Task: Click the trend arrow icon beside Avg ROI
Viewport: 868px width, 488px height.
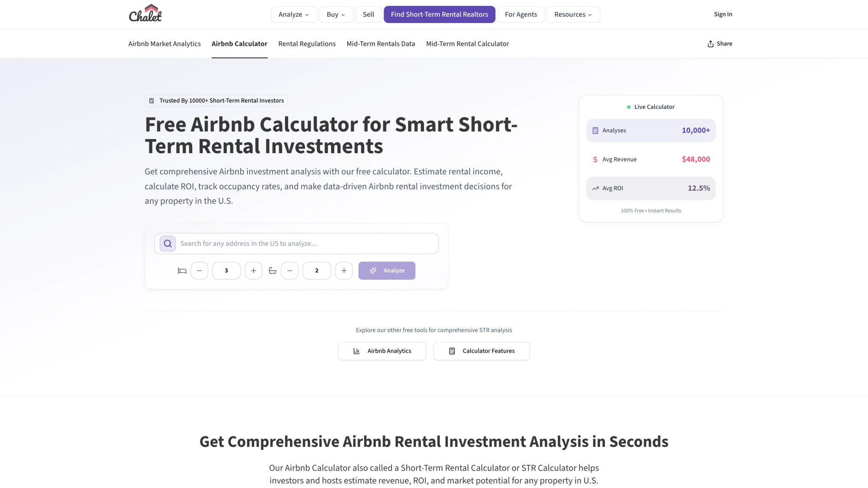Action: (595, 188)
